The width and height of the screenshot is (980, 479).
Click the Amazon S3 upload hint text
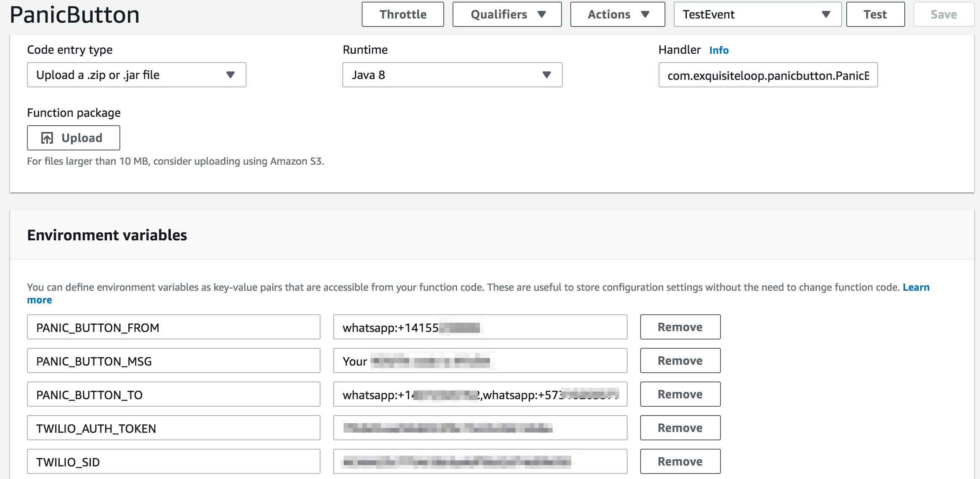coord(175,161)
